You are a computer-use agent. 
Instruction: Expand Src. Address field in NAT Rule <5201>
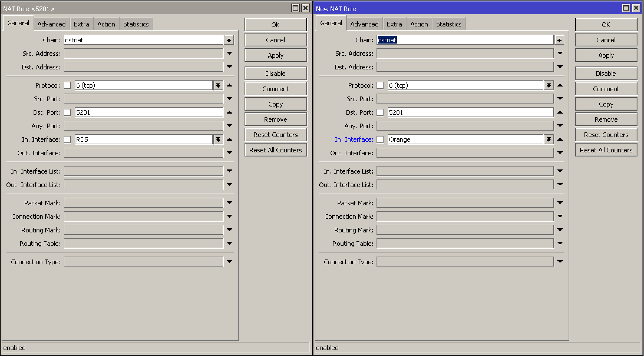pyautogui.click(x=229, y=53)
